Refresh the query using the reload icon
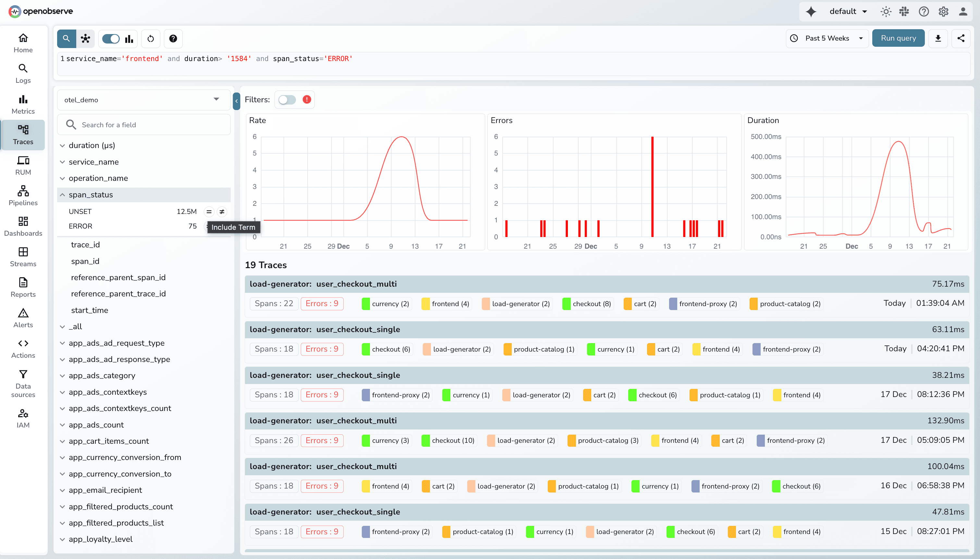Image resolution: width=980 pixels, height=559 pixels. click(150, 38)
